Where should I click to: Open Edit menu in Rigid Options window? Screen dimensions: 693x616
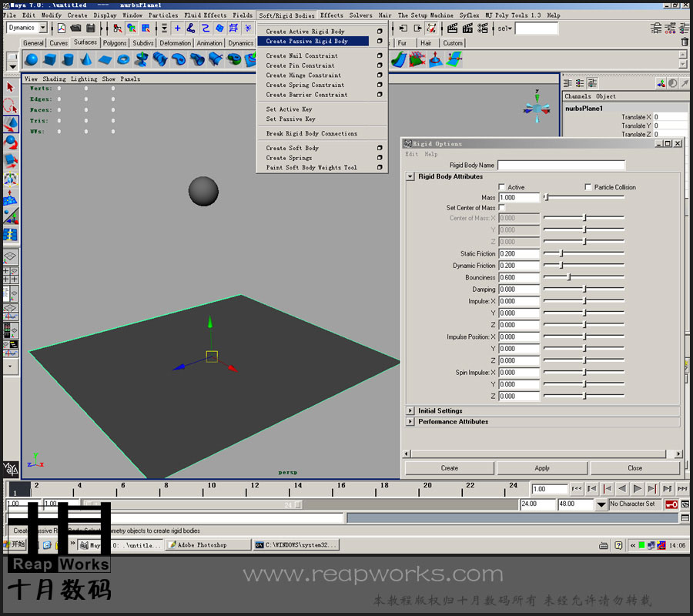(x=411, y=154)
